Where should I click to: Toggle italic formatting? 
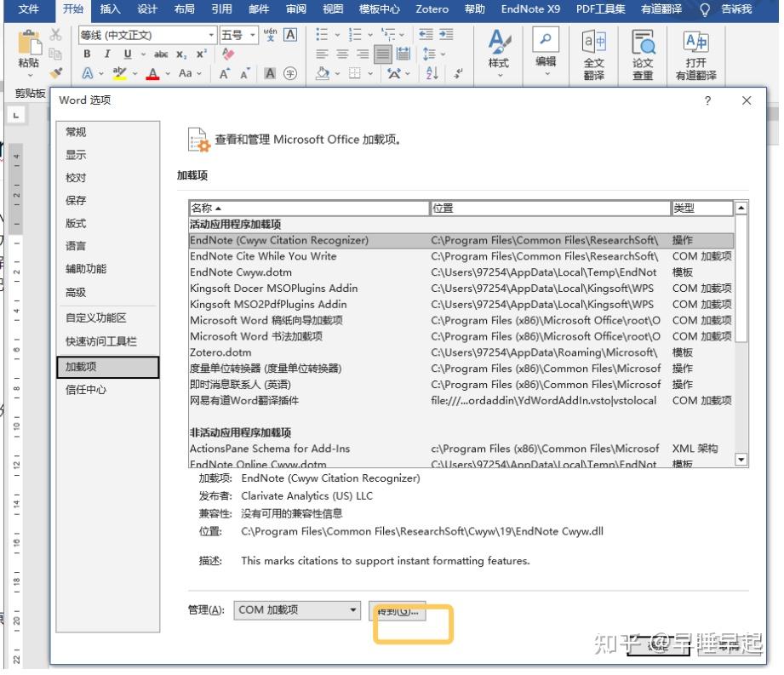[106, 54]
